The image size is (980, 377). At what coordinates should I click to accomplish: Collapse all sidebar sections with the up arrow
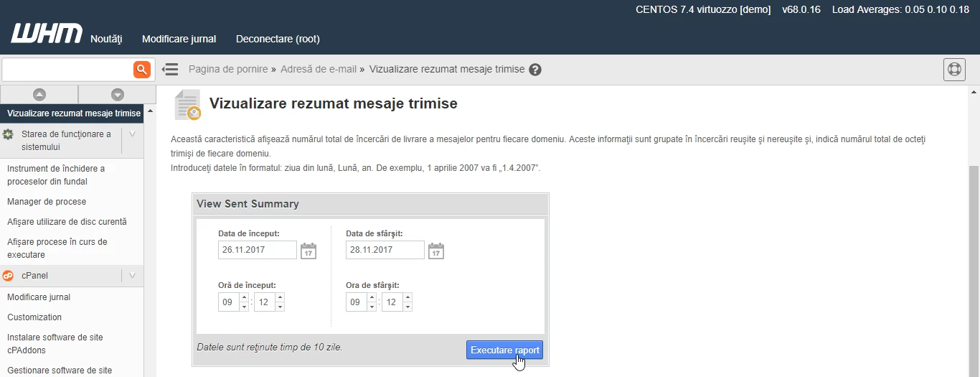39,94
